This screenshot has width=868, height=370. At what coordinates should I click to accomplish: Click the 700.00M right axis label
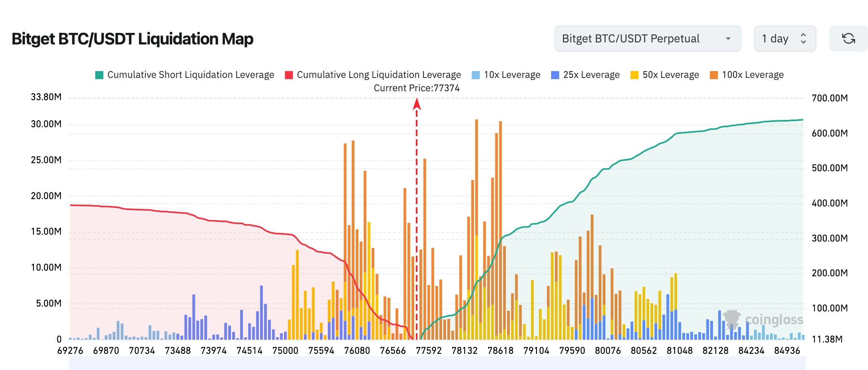click(830, 98)
